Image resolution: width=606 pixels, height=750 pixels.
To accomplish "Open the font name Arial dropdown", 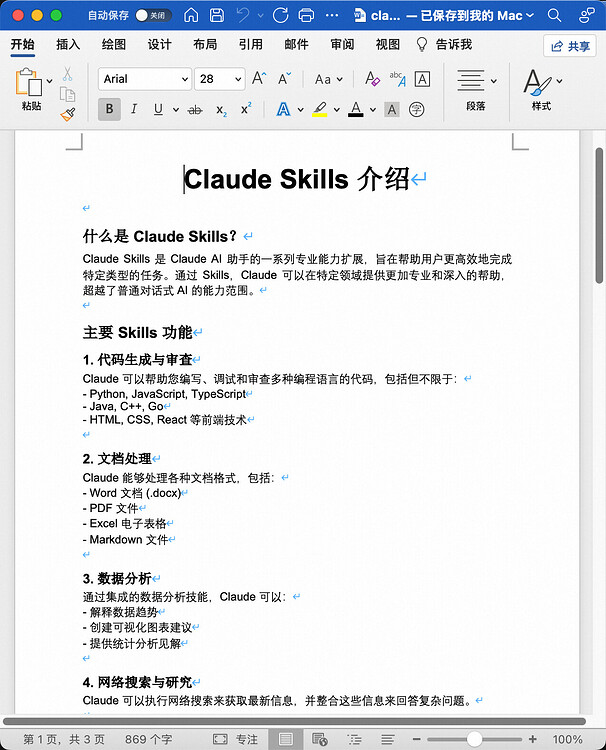I will pos(185,79).
